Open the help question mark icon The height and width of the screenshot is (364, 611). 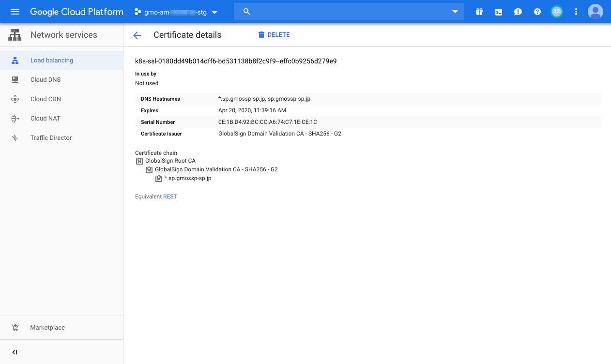click(537, 12)
